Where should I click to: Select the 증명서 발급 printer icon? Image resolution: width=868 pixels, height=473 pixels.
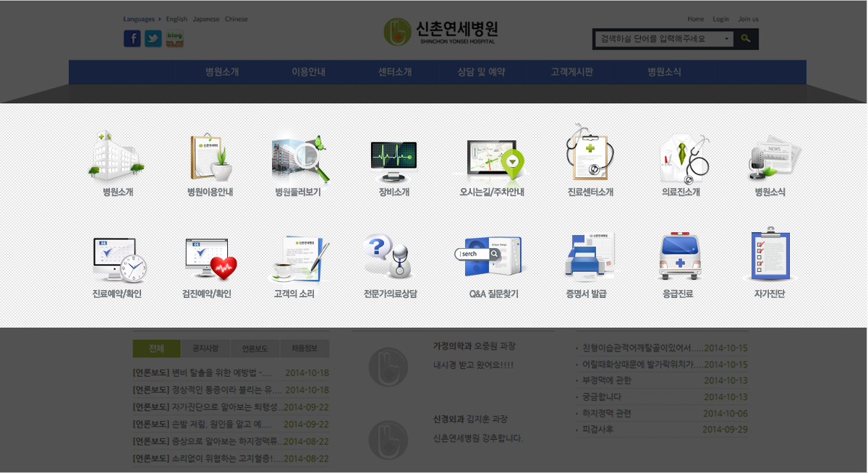click(x=589, y=256)
